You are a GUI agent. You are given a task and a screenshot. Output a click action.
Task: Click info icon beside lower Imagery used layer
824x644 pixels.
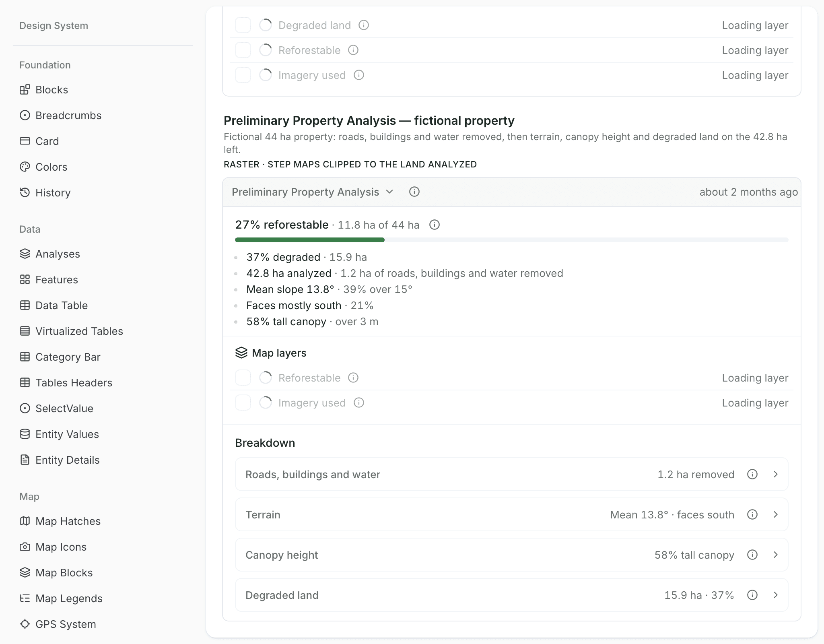coord(359,403)
